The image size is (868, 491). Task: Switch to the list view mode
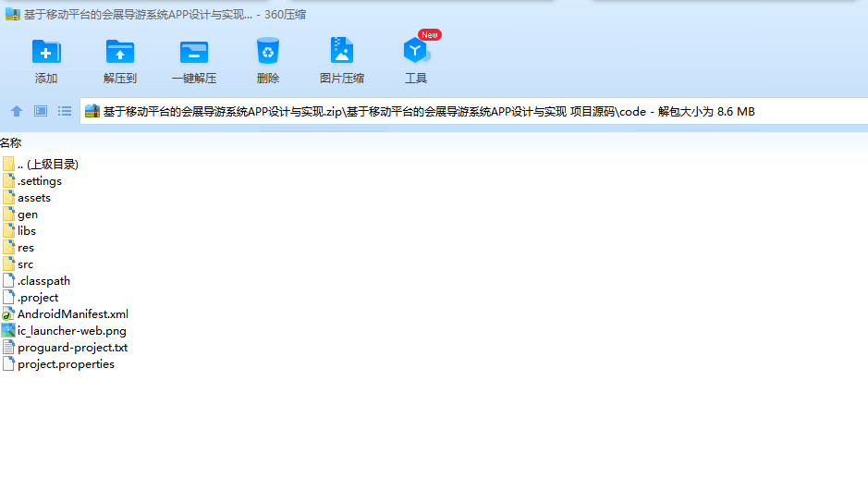pyautogui.click(x=65, y=111)
